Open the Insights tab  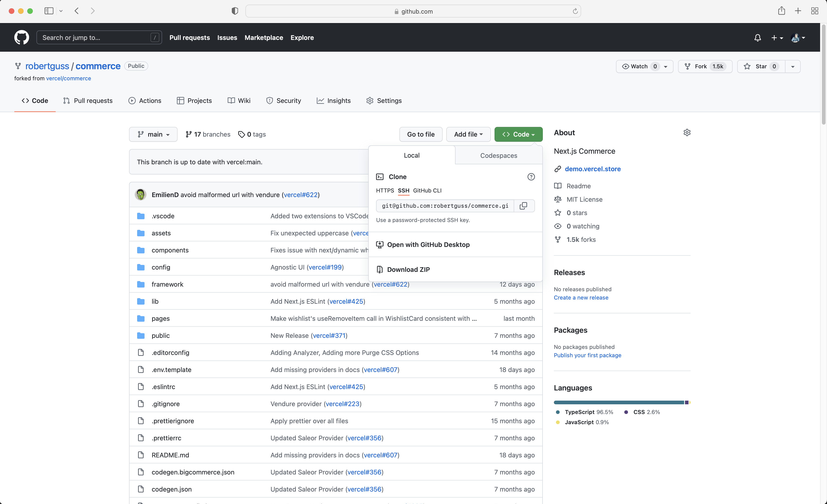point(334,101)
